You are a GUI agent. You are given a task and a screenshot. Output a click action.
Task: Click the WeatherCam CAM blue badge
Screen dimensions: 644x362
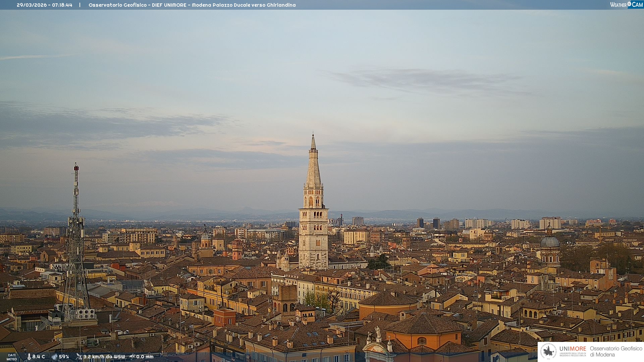tap(637, 4)
